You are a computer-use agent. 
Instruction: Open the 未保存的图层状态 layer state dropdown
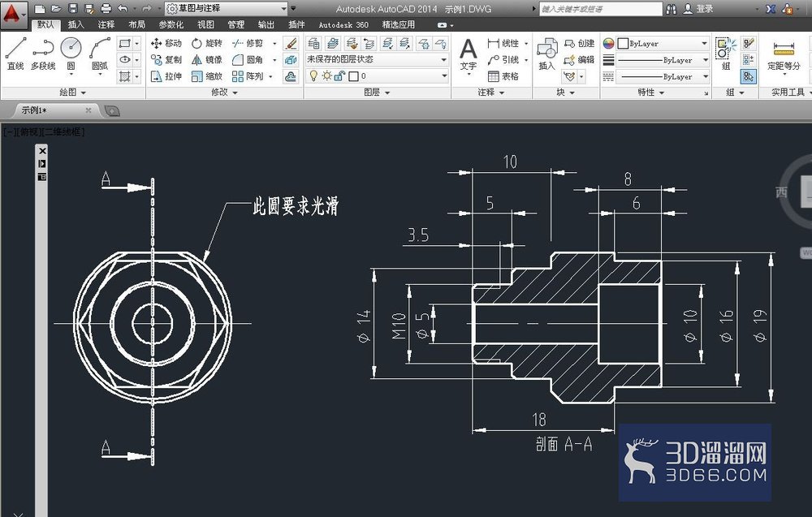click(377, 59)
